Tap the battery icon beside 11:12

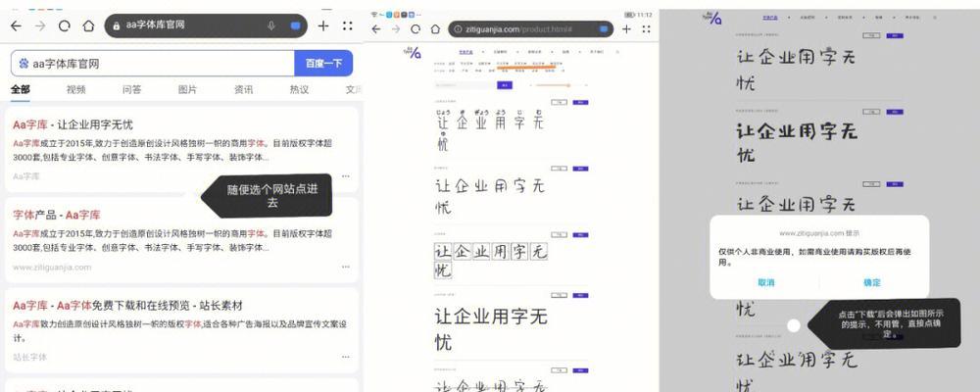[630, 15]
